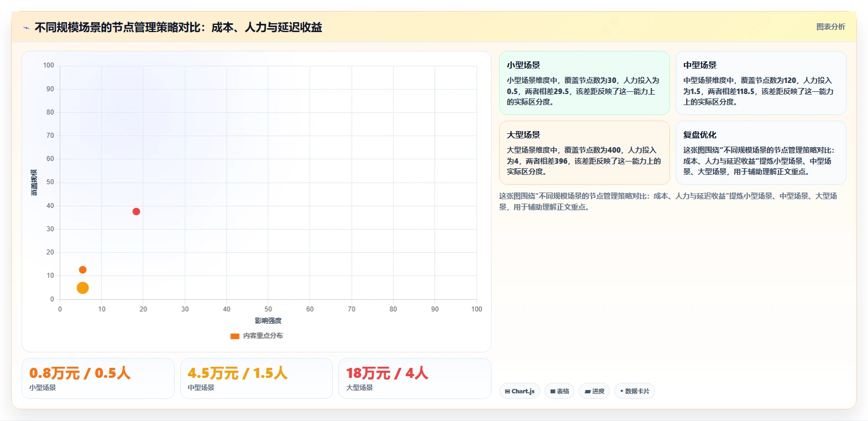Select the 表格 tag chip

560,391
